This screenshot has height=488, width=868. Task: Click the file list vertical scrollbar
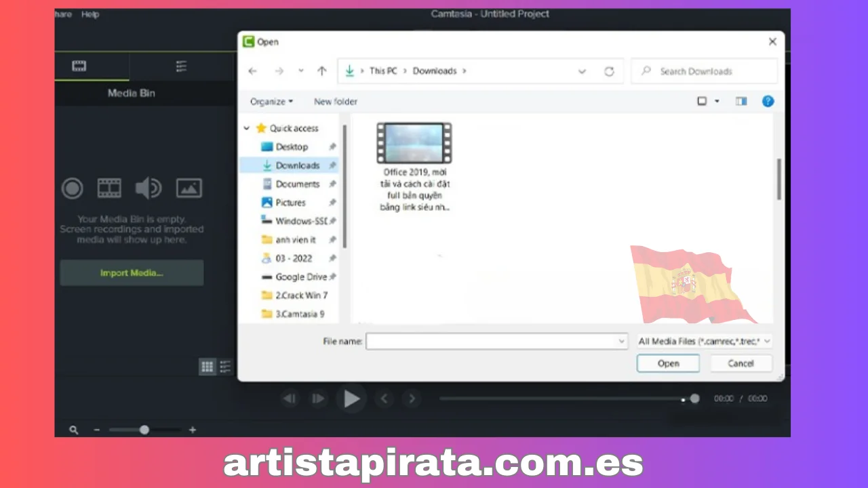tap(778, 179)
